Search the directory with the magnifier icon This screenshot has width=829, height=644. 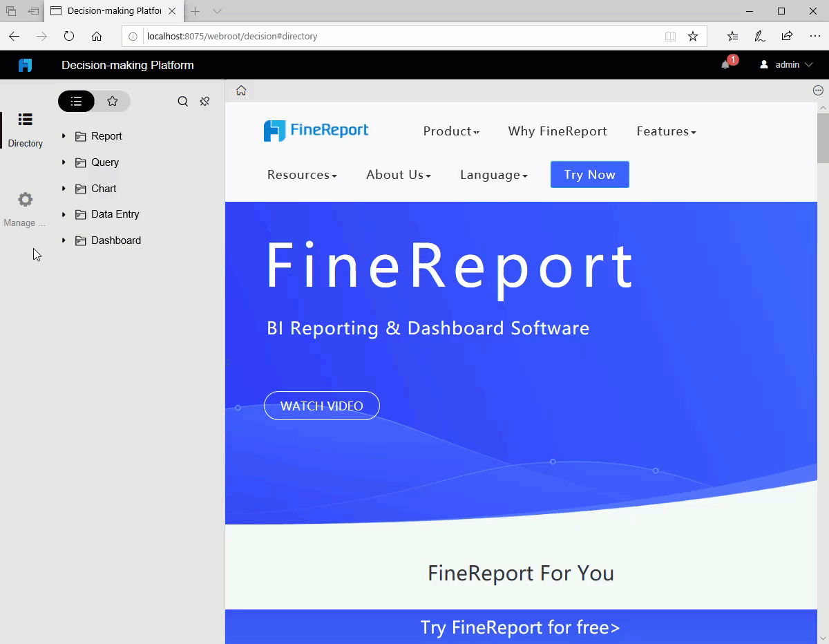[182, 101]
